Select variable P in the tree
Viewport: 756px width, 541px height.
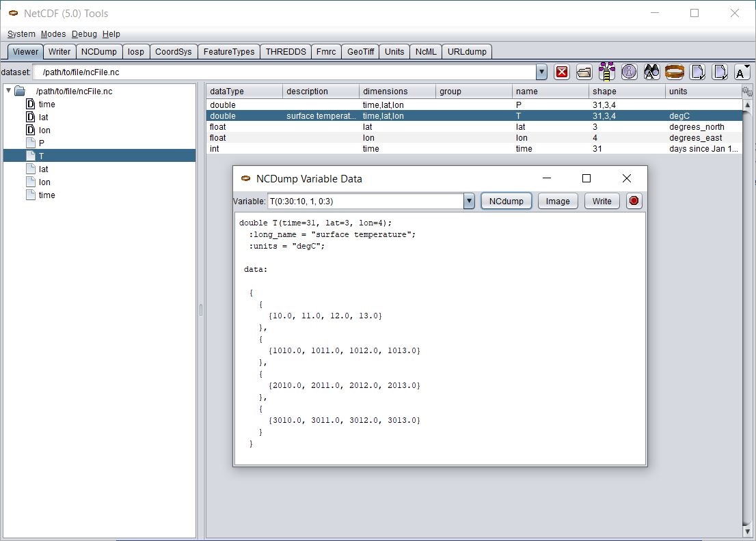click(x=42, y=143)
